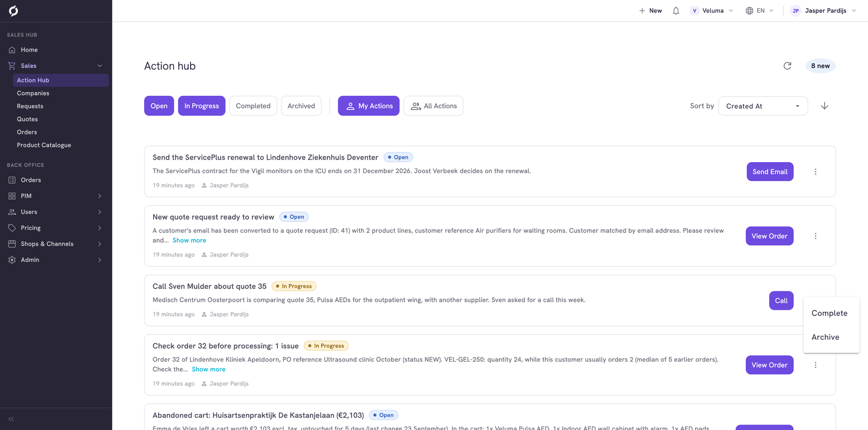Show more of the Check order 32 description
Screen dimensions: 868x430
pos(209,369)
